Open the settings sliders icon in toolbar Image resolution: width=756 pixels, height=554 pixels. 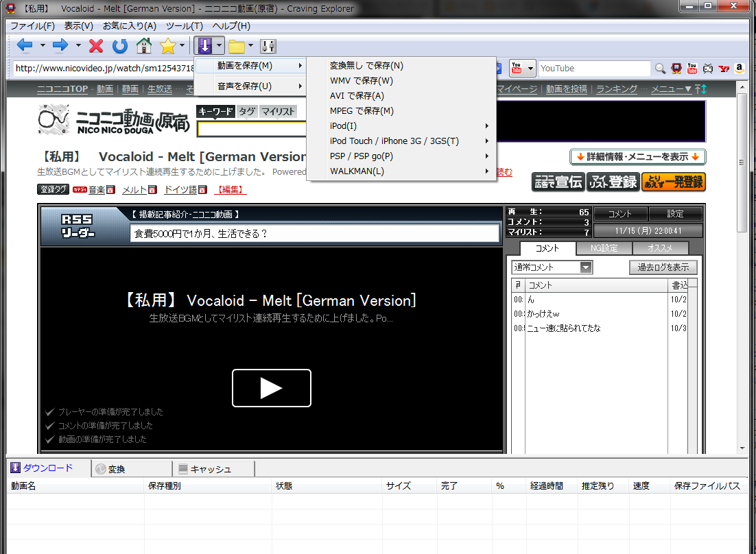pos(268,46)
